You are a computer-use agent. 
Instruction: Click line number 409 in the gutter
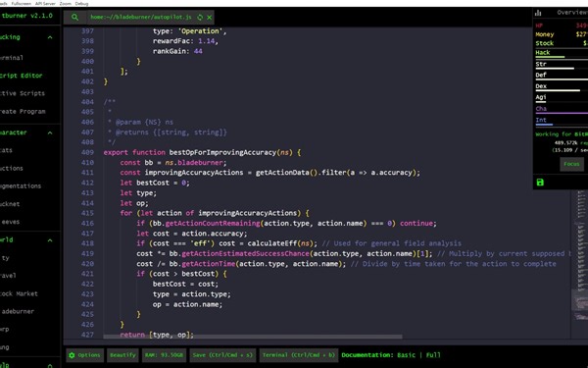click(87, 152)
